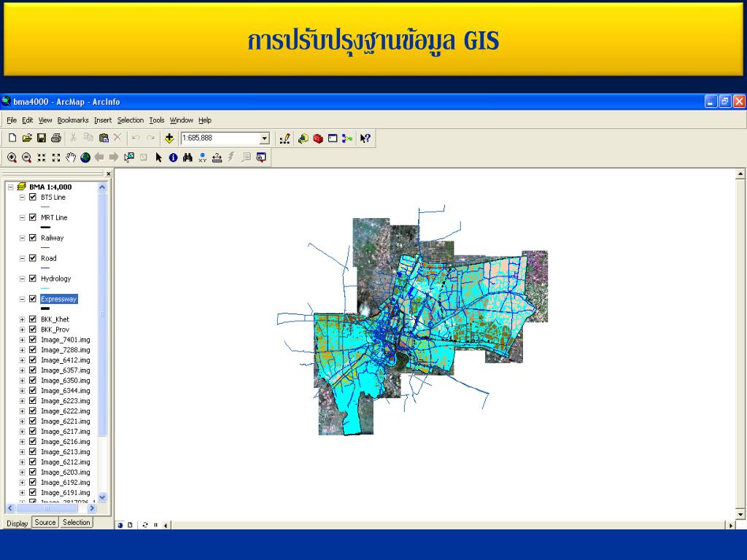Image resolution: width=747 pixels, height=560 pixels.
Task: Expand the BKK_Khet layer
Action: (x=22, y=319)
